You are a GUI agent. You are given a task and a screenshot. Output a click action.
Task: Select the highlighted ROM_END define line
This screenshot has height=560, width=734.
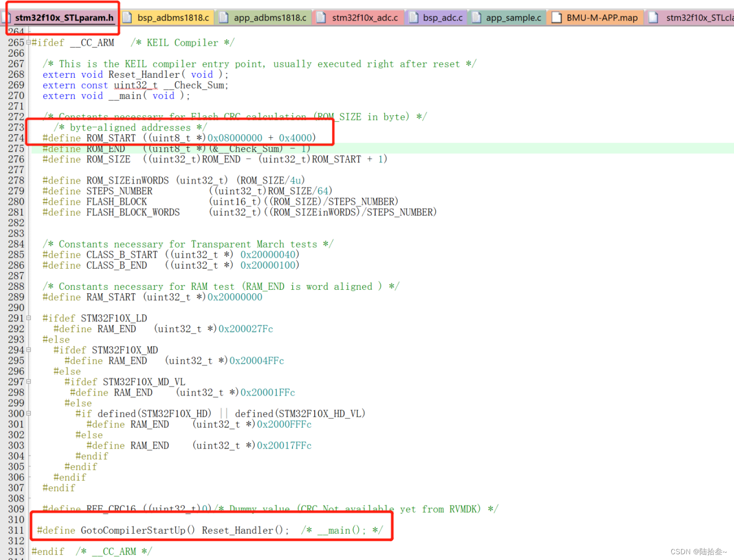pyautogui.click(x=176, y=149)
